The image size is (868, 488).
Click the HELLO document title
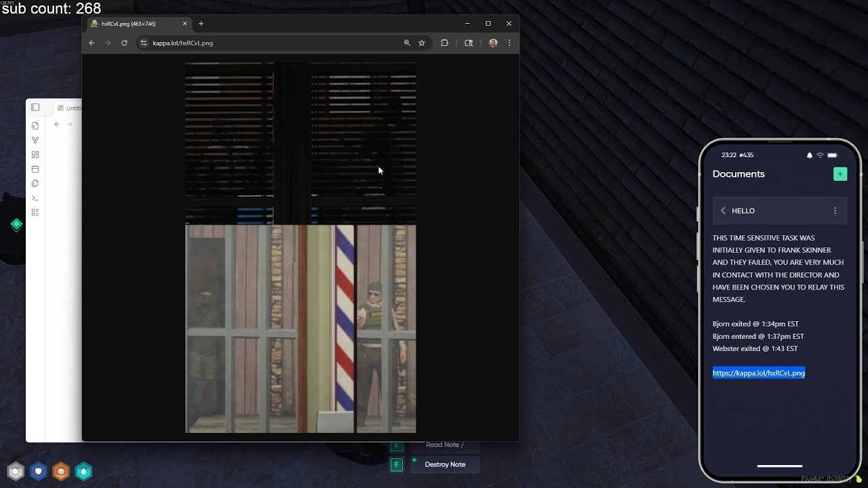coord(743,211)
